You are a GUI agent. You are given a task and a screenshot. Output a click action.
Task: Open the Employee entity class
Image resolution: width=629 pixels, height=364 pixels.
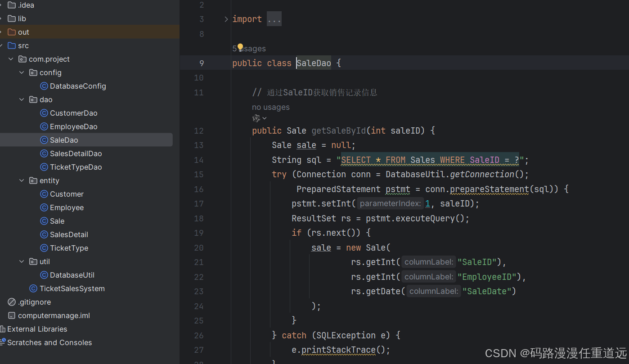pyautogui.click(x=67, y=207)
